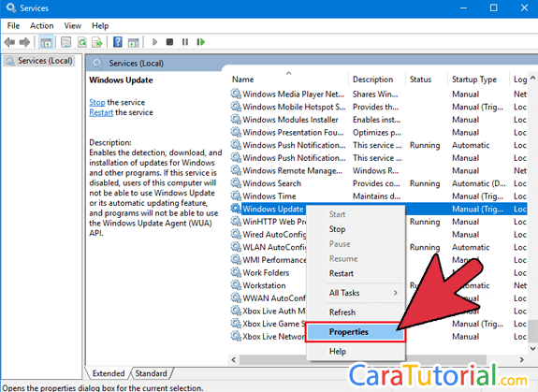Click the Stop Service square icon
The image size is (538, 392).
click(x=169, y=42)
